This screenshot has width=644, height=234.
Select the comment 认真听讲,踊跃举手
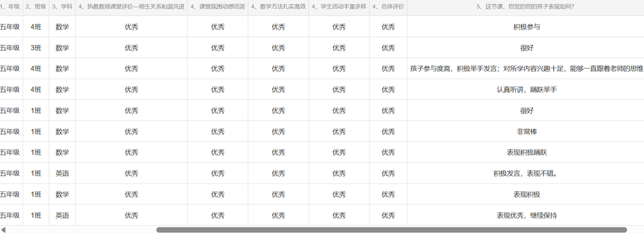(x=527, y=90)
